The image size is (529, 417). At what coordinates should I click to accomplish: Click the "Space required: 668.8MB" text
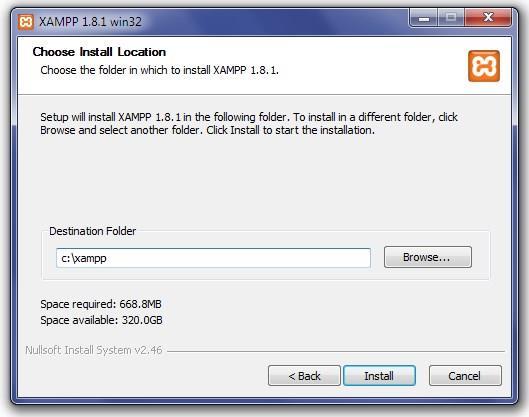(101, 304)
